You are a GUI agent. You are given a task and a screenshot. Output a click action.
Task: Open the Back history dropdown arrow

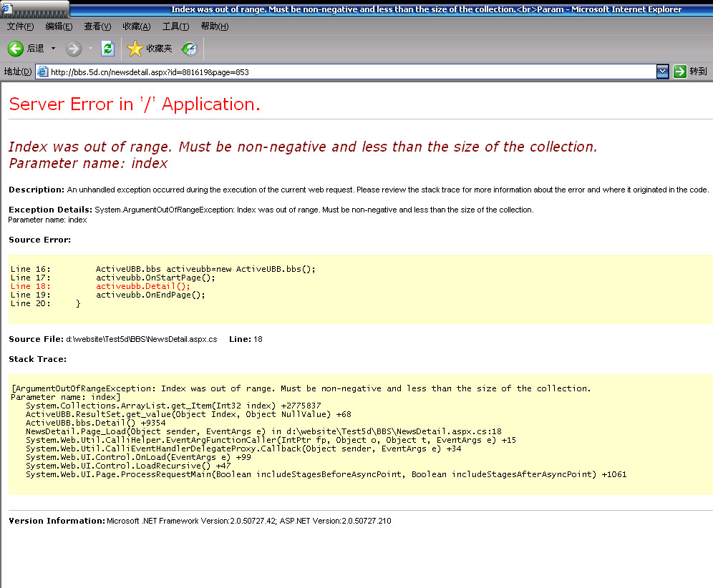(53, 48)
